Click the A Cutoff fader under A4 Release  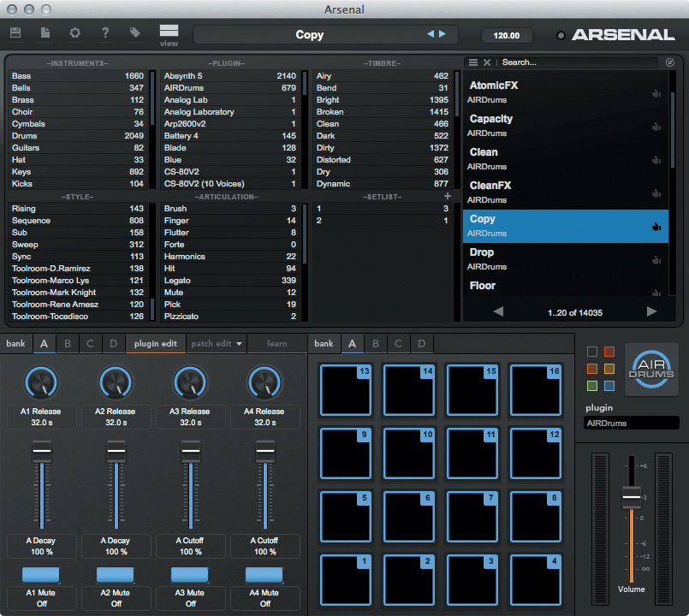pos(265,451)
